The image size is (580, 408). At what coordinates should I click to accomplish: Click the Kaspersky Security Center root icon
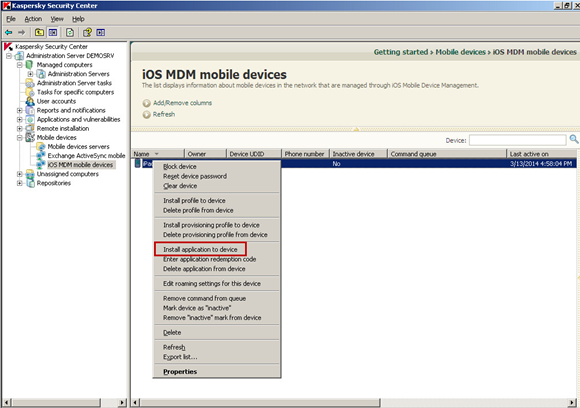tap(8, 47)
